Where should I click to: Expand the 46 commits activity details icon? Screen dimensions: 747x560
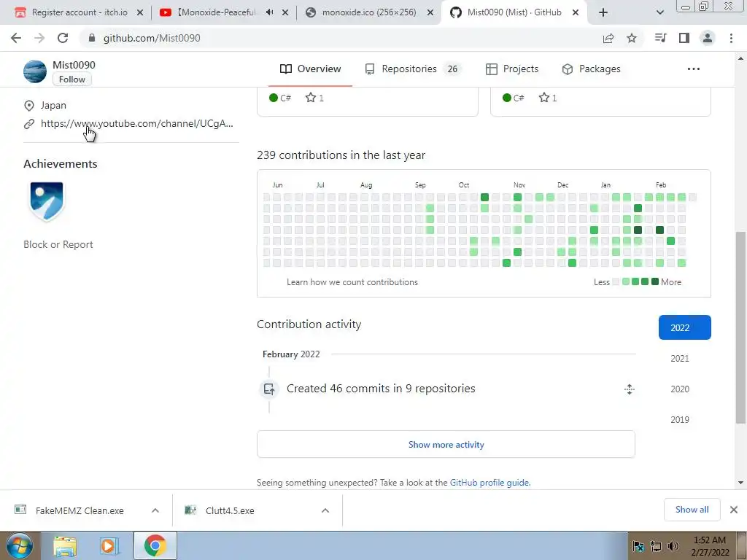coord(630,389)
